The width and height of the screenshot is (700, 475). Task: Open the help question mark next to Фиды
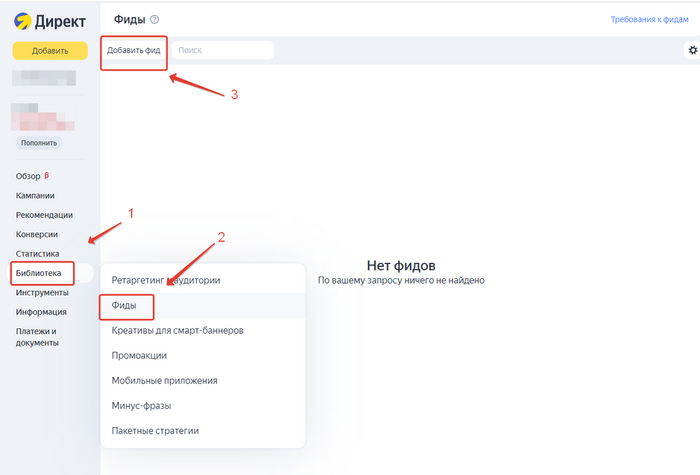tap(155, 20)
